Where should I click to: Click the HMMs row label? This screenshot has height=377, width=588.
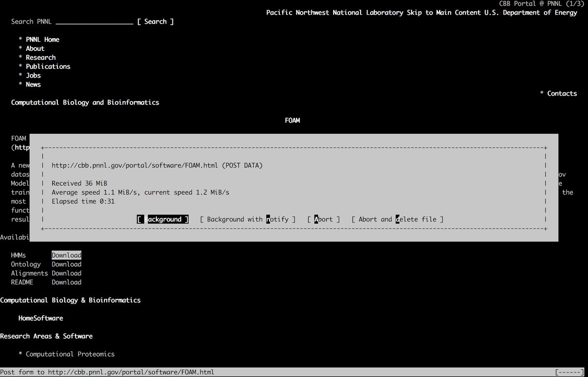coord(19,255)
